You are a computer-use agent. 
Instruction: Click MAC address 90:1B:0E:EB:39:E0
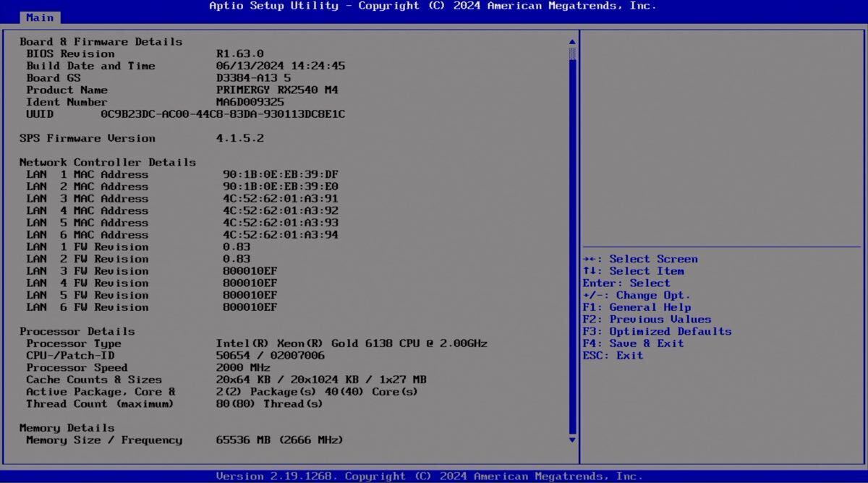(x=281, y=187)
